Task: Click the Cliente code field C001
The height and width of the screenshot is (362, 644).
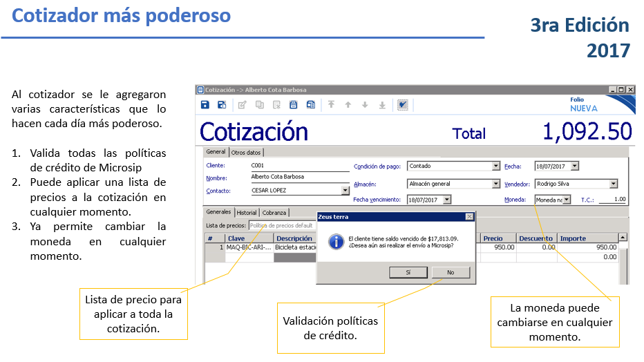Action: [300, 166]
